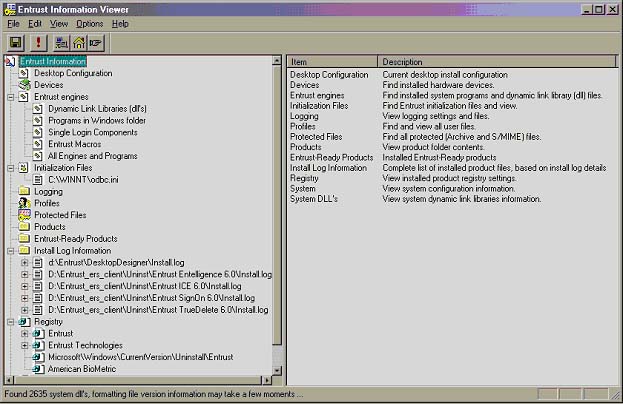Click the pointing hand toolbar icon
The width and height of the screenshot is (623, 404).
pyautogui.click(x=96, y=42)
